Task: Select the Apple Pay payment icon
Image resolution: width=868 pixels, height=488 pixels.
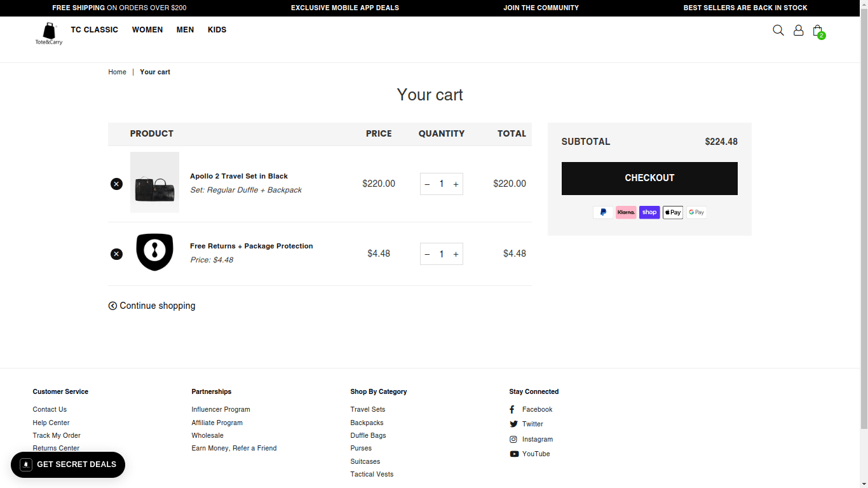Action: (673, 212)
